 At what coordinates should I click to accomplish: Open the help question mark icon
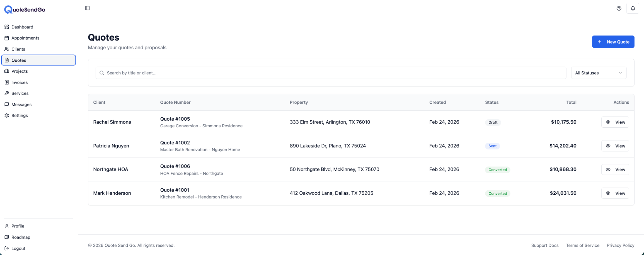click(619, 8)
